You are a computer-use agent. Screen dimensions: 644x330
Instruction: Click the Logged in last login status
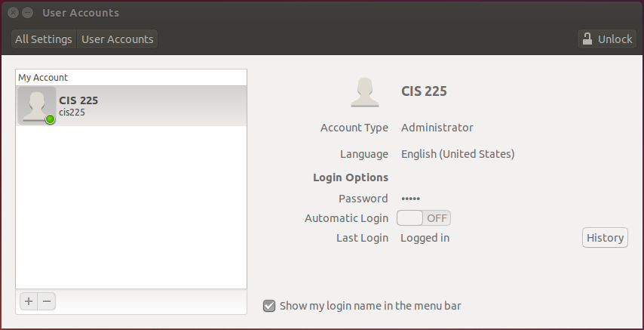click(x=425, y=238)
